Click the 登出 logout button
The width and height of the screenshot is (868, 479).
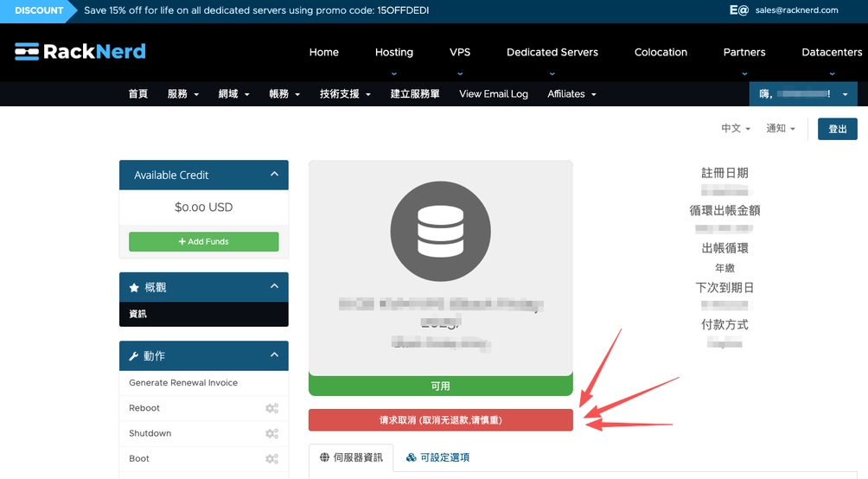tap(837, 129)
